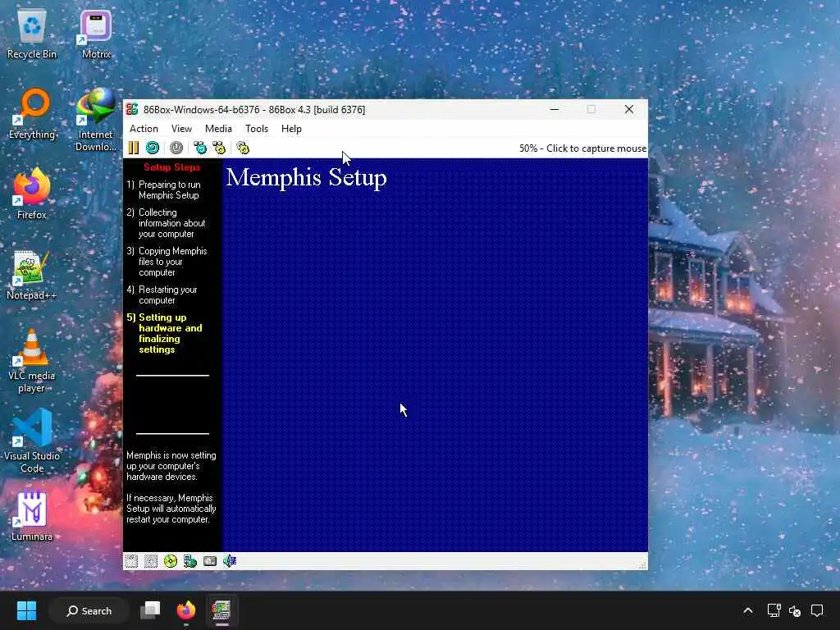Click step 5 'Setting up hardware' in yellow
840x630 pixels.
point(164,333)
